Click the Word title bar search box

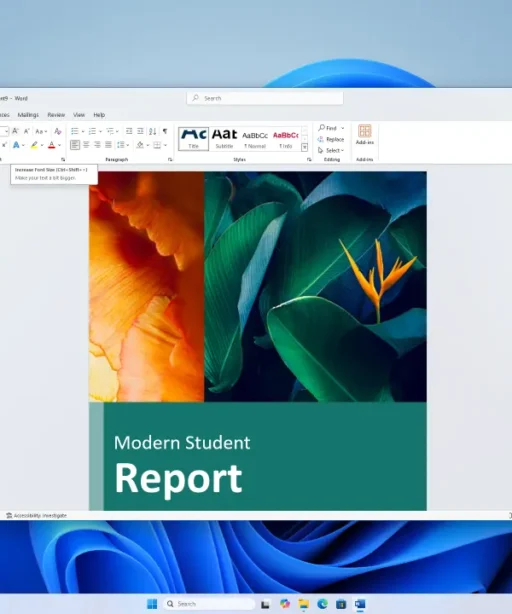[265, 98]
